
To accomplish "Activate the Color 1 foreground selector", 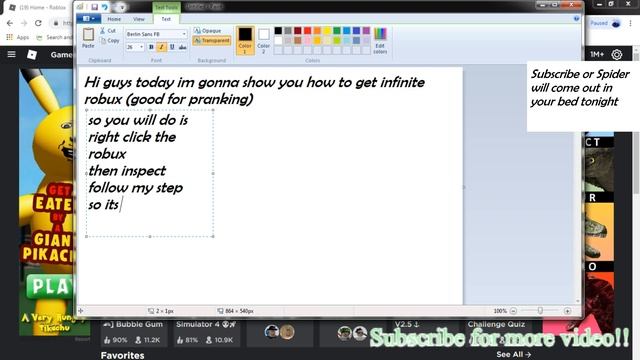I will click(245, 40).
